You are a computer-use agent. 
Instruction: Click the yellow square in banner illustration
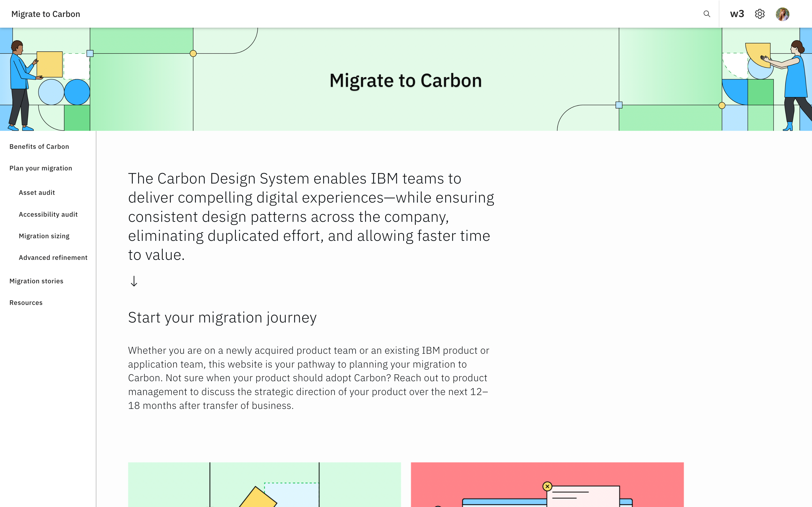[50, 64]
